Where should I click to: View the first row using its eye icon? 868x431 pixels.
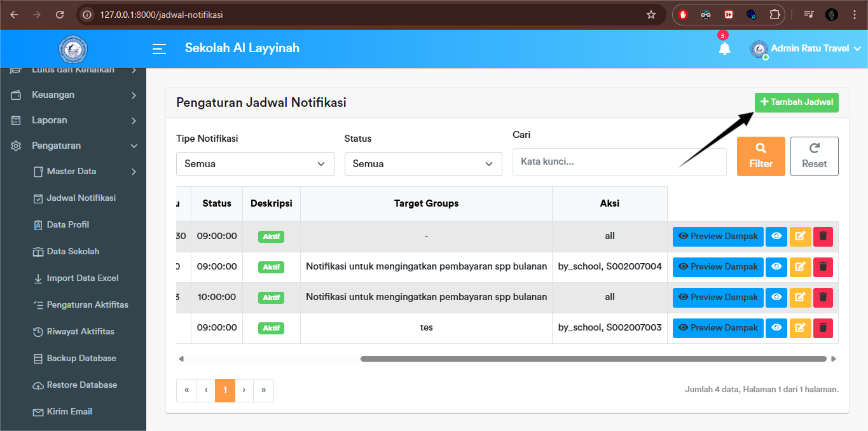click(x=776, y=236)
